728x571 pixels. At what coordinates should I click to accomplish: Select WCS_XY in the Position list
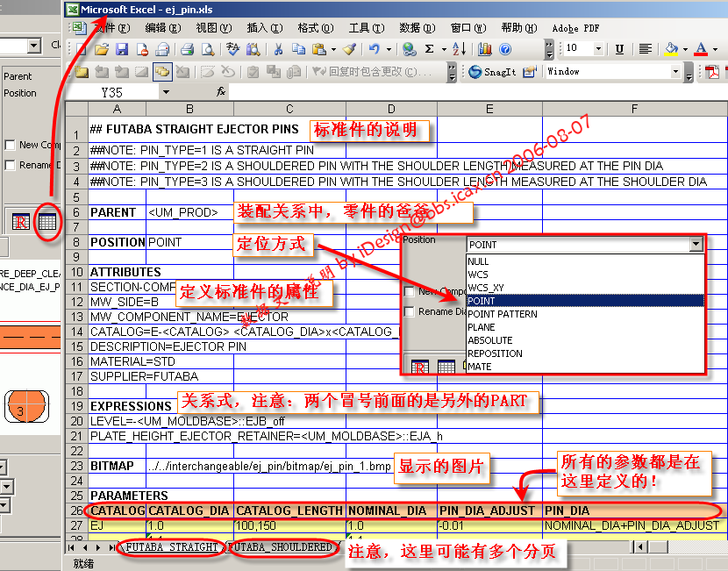[585, 288]
